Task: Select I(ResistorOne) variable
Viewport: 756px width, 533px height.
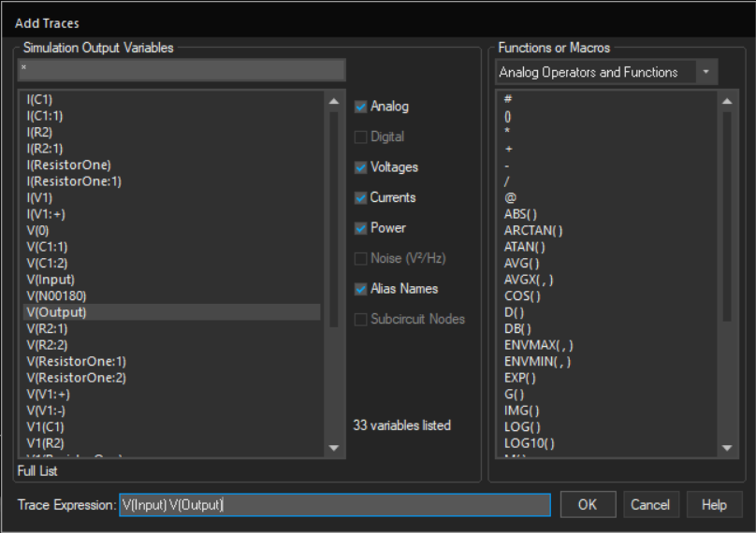Action: [69, 165]
